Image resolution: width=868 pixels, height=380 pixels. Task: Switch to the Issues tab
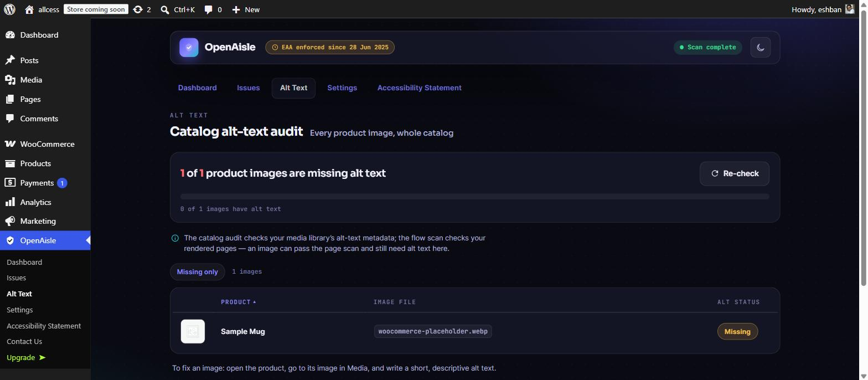pyautogui.click(x=248, y=88)
